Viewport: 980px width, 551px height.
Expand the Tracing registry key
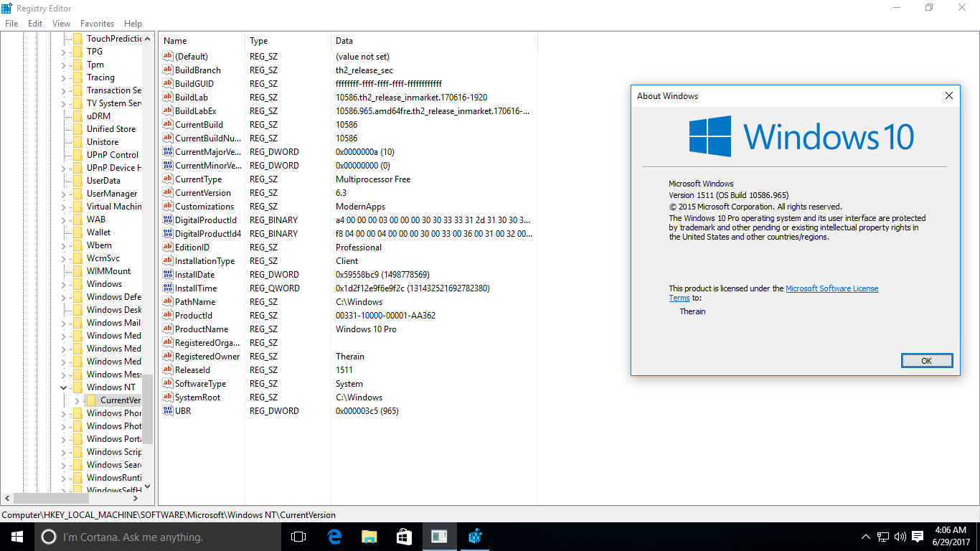pyautogui.click(x=63, y=77)
